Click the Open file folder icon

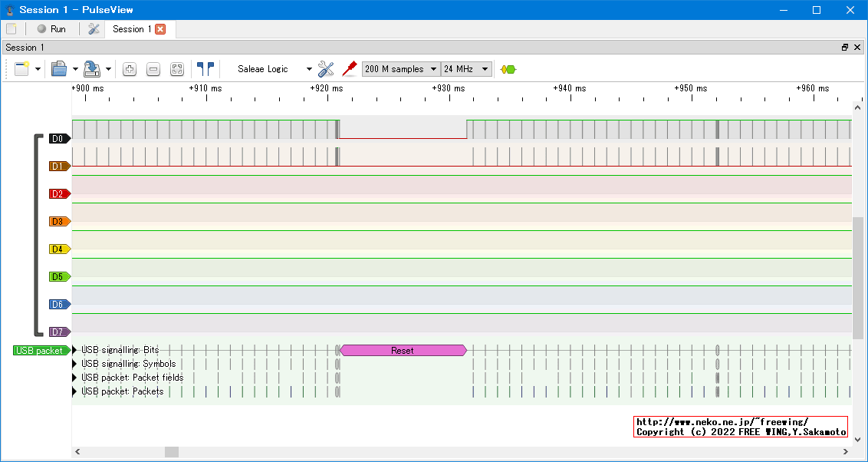[59, 69]
